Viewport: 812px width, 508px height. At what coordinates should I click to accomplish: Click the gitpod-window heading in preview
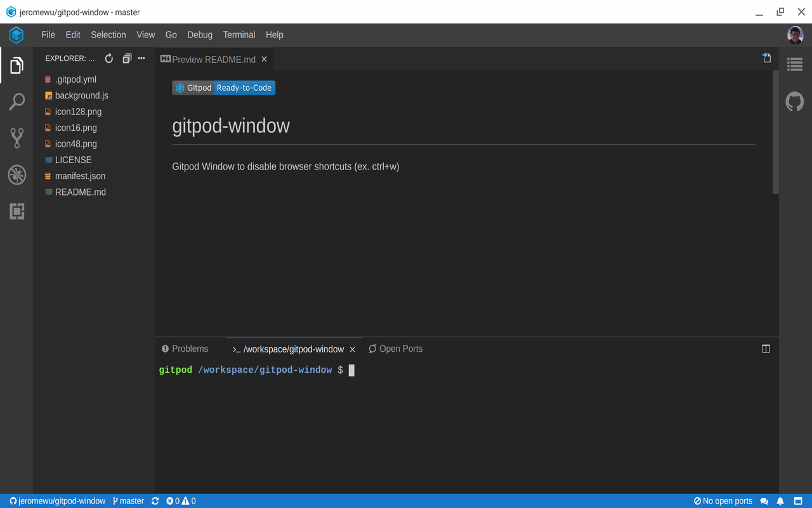coord(231,126)
